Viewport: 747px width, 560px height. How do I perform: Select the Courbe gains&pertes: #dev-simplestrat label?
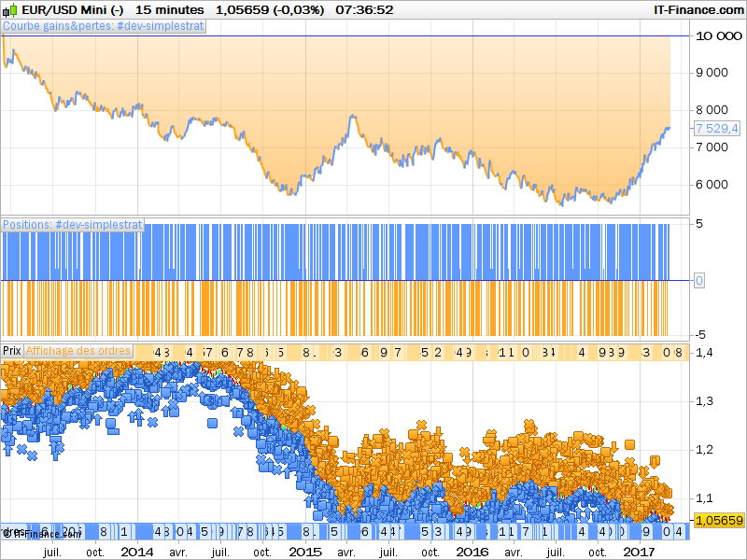tap(104, 26)
